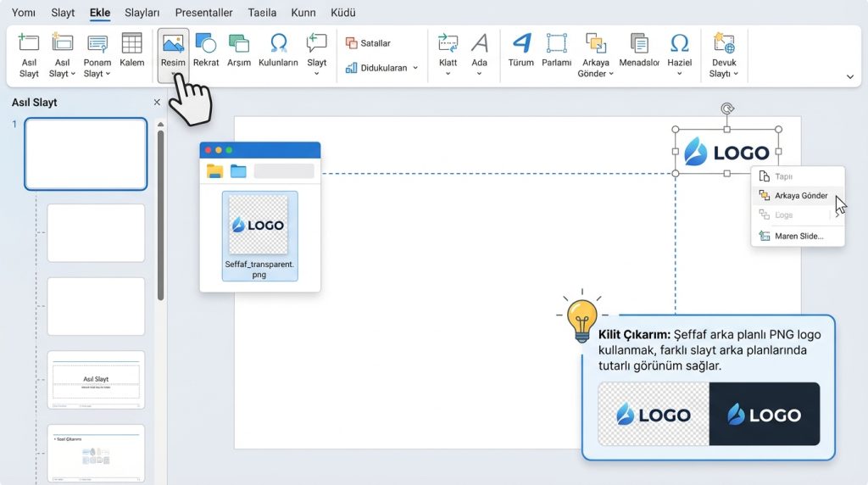Click the Arşım images icon
The image size is (868, 485).
tap(239, 44)
